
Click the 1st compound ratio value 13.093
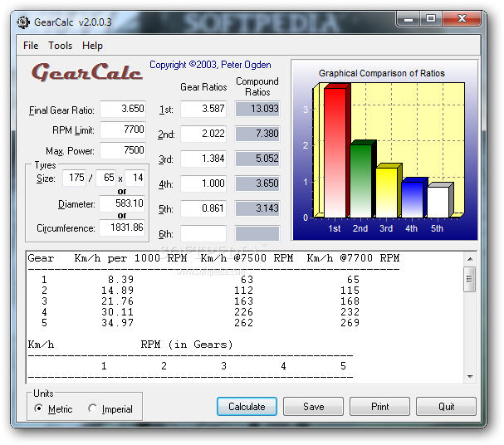257,109
